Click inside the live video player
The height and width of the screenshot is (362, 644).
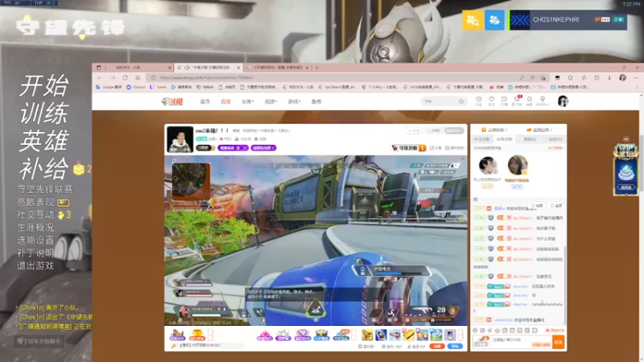(x=316, y=240)
